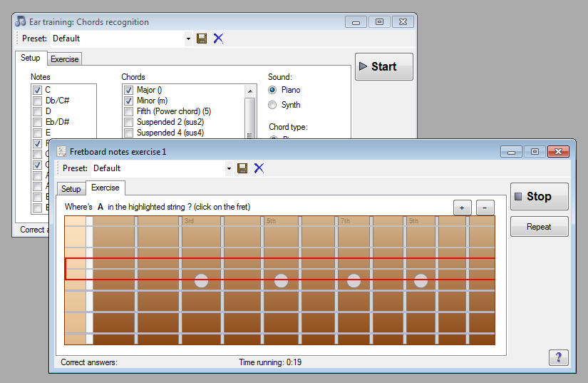Image resolution: width=588 pixels, height=383 pixels.
Task: Enable the Db/C# note checkbox
Action: click(x=37, y=101)
